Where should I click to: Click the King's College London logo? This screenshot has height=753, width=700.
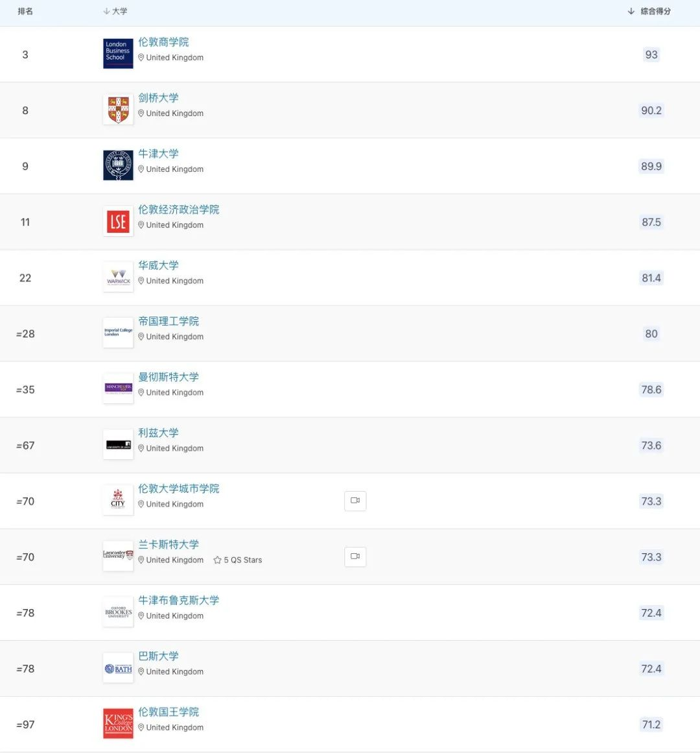(x=118, y=723)
